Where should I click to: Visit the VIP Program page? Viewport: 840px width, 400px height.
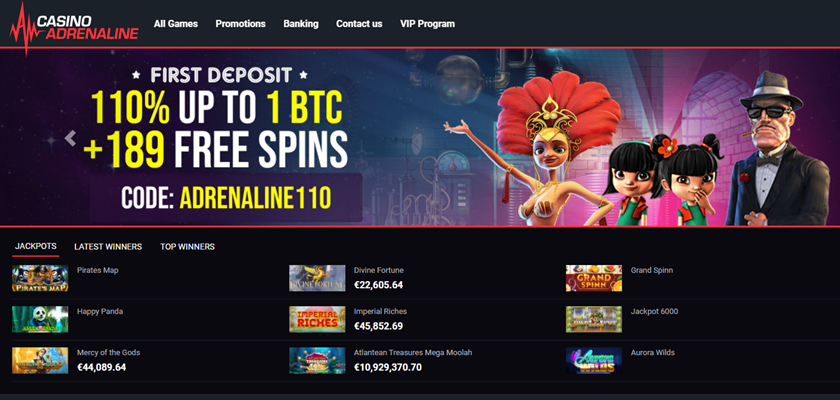click(x=428, y=24)
